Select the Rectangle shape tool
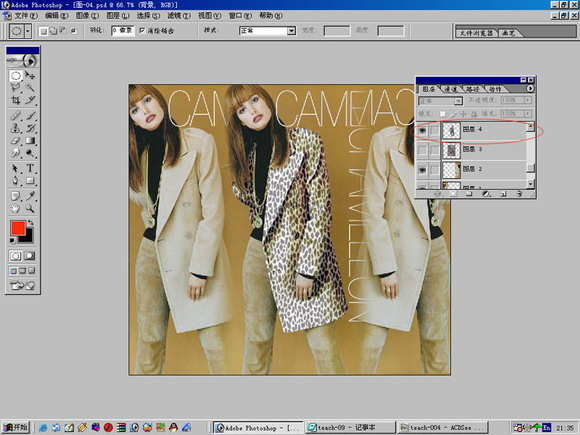 [x=30, y=181]
